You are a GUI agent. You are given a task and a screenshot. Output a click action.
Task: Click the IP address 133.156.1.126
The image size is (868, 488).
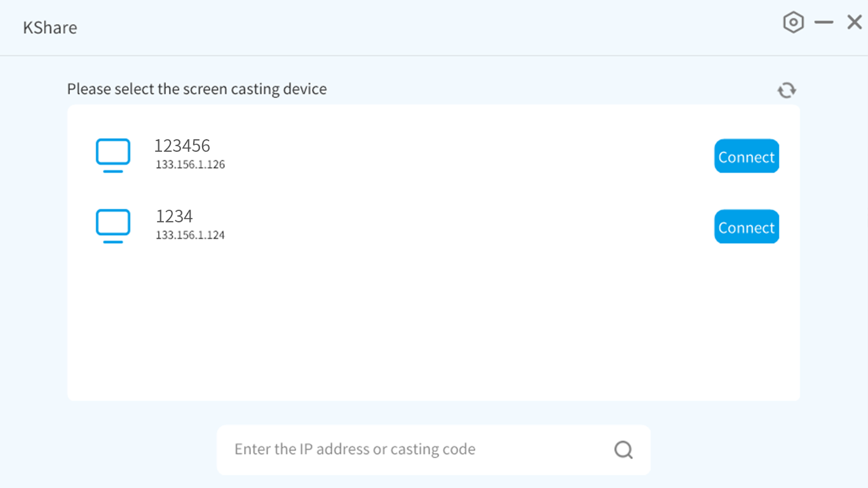pyautogui.click(x=190, y=165)
